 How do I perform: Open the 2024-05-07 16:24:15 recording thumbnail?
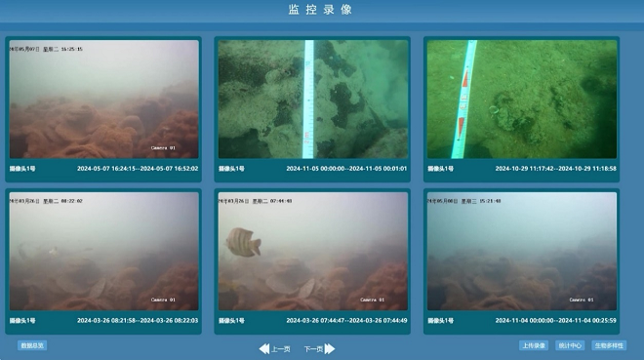103,100
